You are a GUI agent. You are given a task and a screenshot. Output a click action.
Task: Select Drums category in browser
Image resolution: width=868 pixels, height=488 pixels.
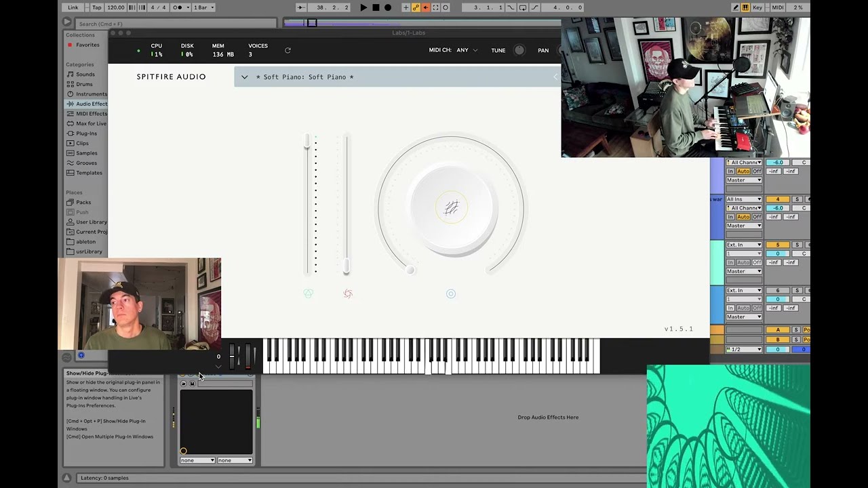pos(84,84)
